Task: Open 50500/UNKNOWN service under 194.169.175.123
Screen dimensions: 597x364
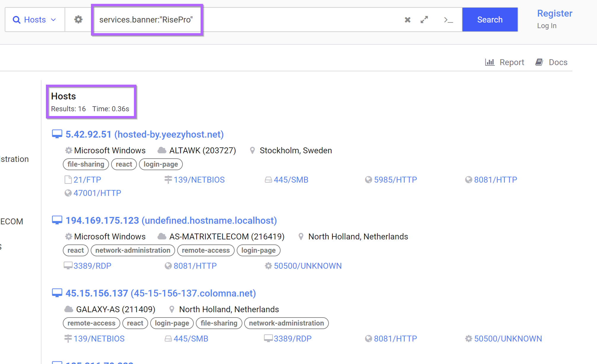Action: [308, 266]
